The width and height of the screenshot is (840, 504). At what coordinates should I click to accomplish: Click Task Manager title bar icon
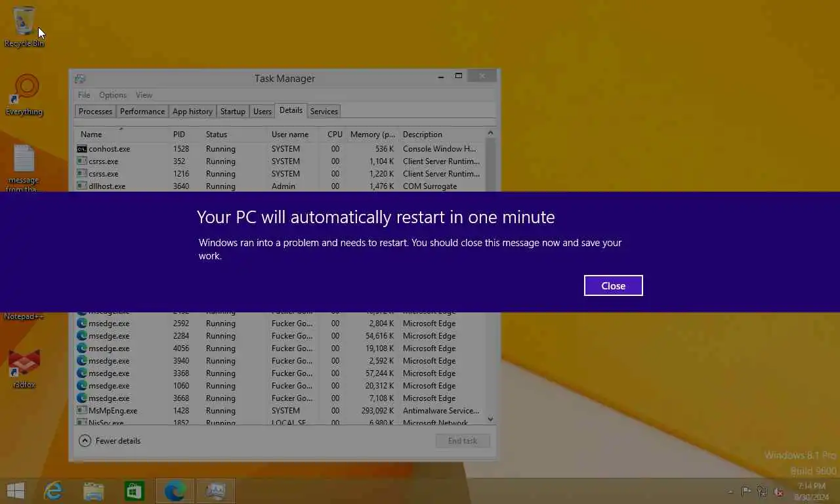80,79
